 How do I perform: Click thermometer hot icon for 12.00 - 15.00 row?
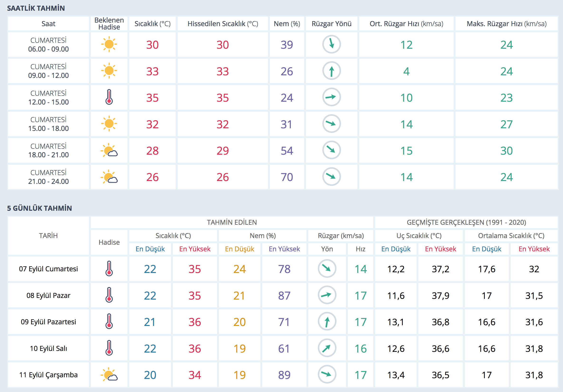coord(109,97)
